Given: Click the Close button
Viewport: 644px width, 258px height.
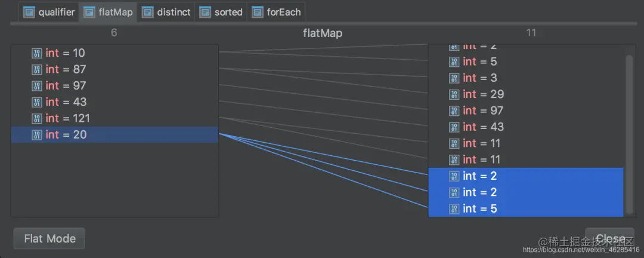Looking at the screenshot, I should pos(610,239).
